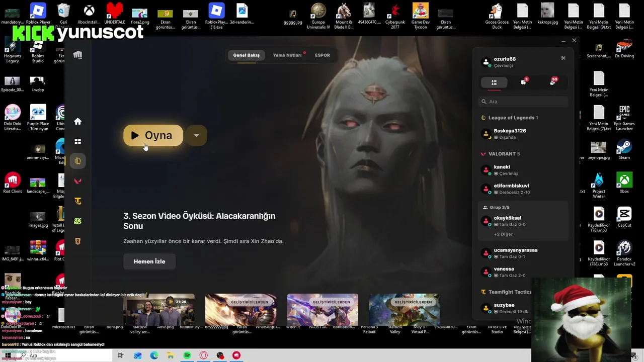644x362 pixels.
Task: Open Riot Client desktop shortcut
Action: click(x=13, y=184)
